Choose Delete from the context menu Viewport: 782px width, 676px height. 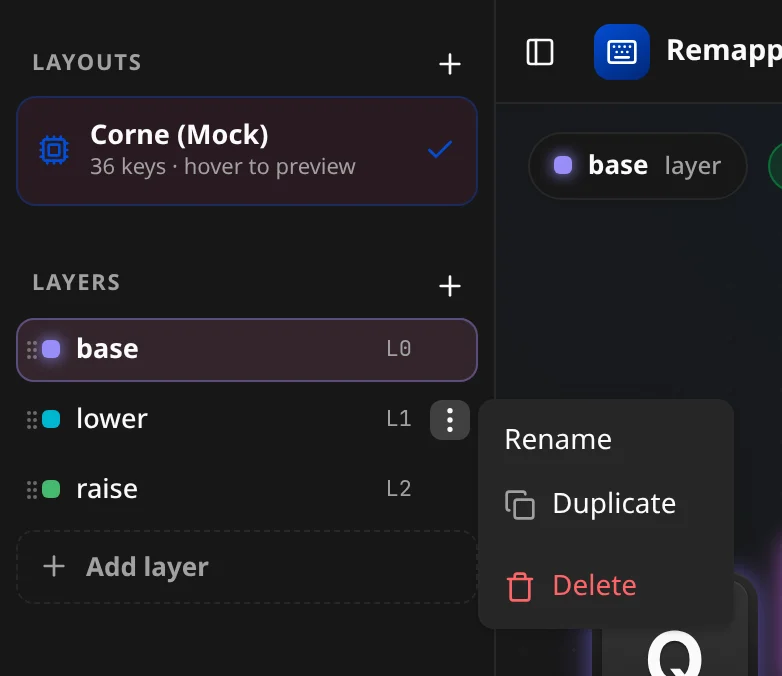point(605,586)
